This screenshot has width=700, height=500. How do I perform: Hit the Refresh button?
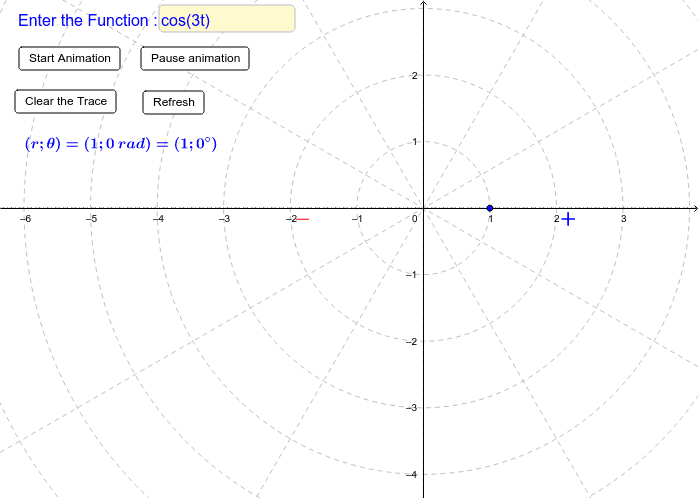point(174,102)
